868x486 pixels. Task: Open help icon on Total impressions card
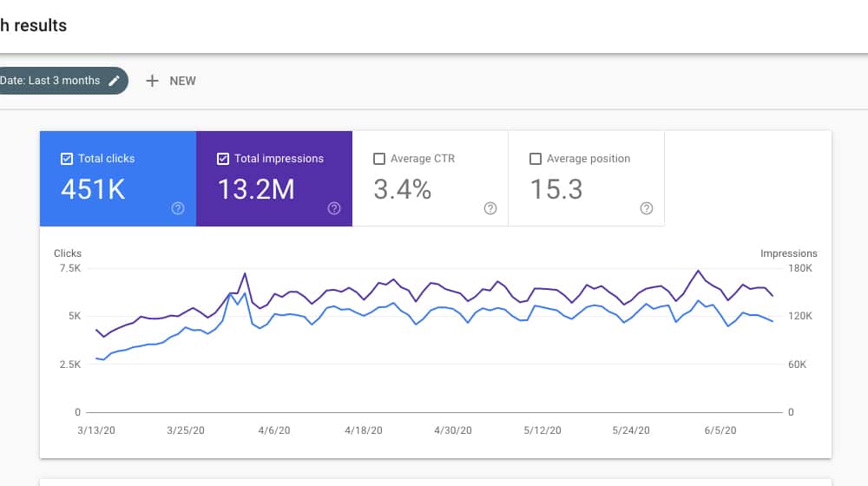[334, 208]
